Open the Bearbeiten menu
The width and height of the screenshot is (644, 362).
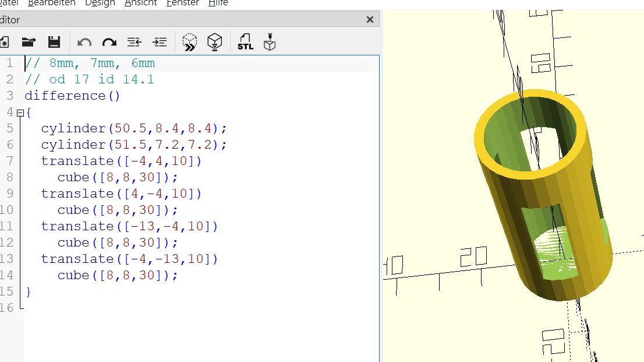pos(52,3)
